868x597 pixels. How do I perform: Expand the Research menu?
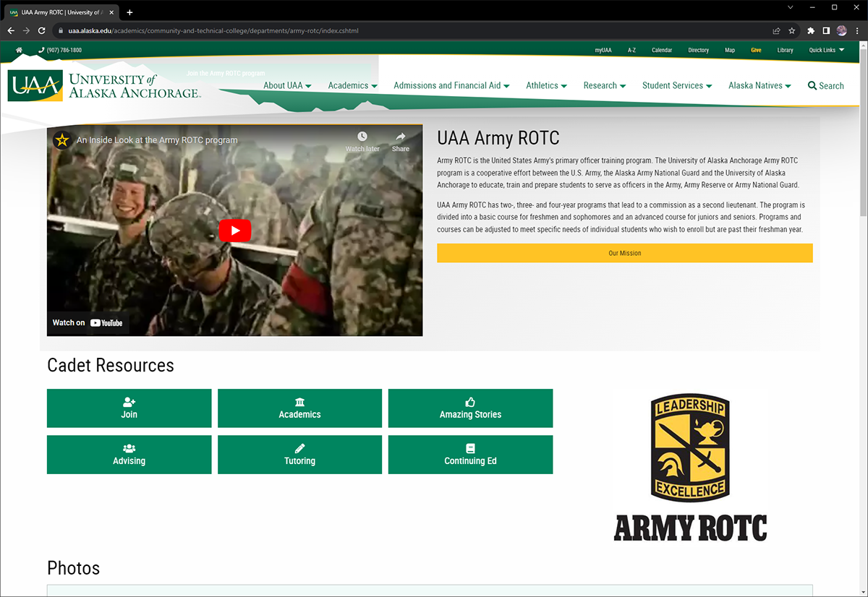tap(605, 85)
